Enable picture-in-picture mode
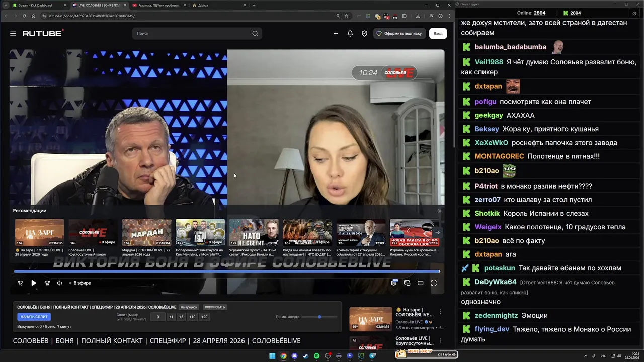This screenshot has width=644, height=362. tap(407, 283)
